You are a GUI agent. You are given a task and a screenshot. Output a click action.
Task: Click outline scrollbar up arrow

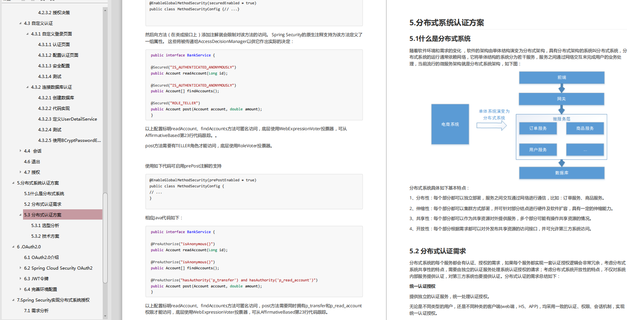click(x=105, y=10)
